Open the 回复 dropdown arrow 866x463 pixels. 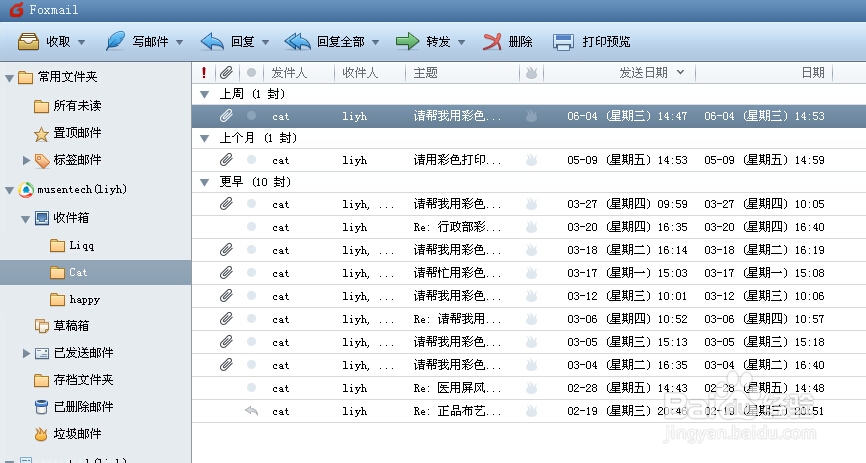coord(265,42)
